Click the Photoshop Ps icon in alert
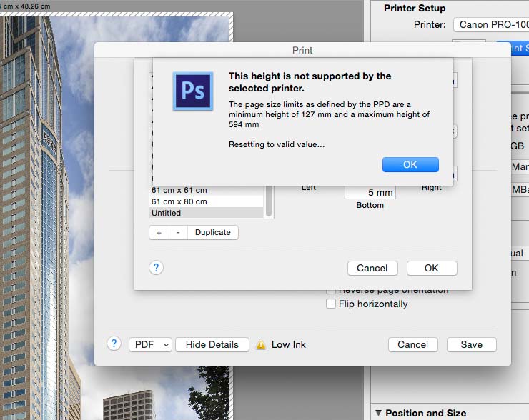The width and height of the screenshot is (529, 420). (193, 91)
